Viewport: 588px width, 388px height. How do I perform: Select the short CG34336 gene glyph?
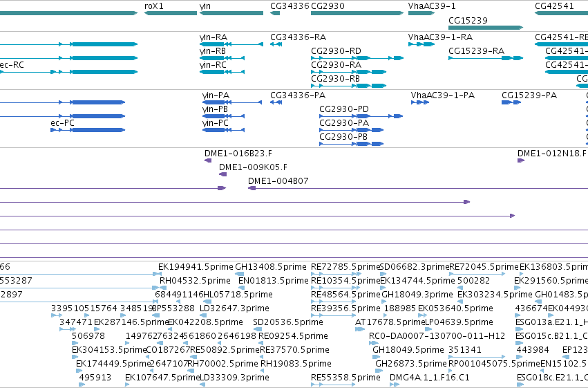275,13
